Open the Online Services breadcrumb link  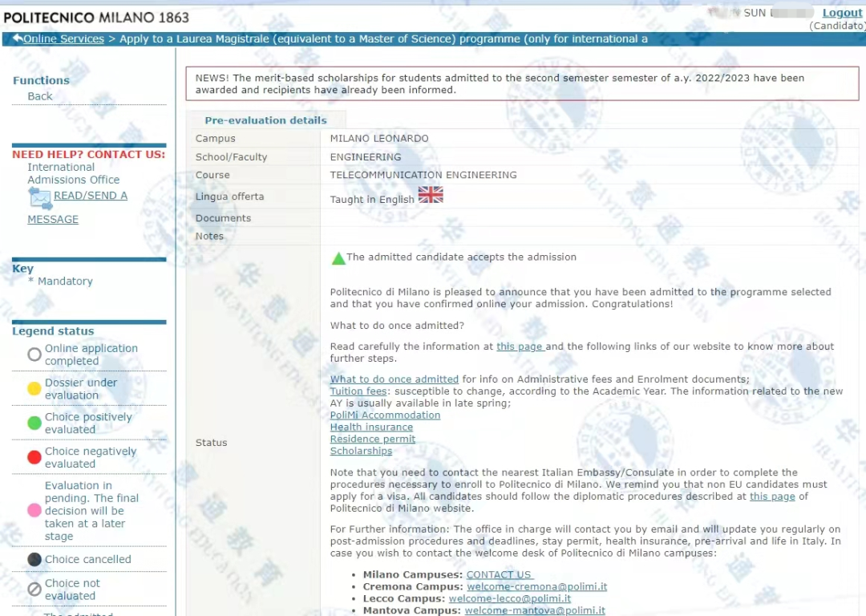tap(63, 38)
